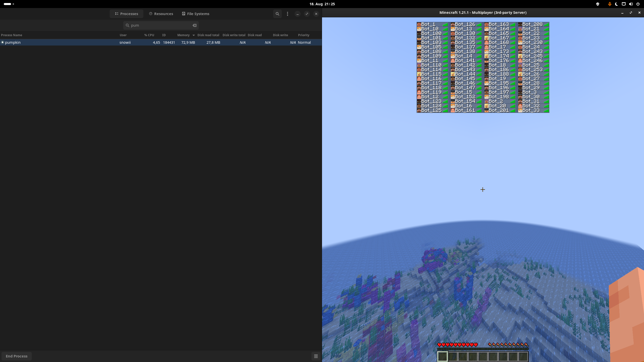Toggle the night mode moon icon in top bar
Viewport: 644px width, 362px height.
(617, 4)
